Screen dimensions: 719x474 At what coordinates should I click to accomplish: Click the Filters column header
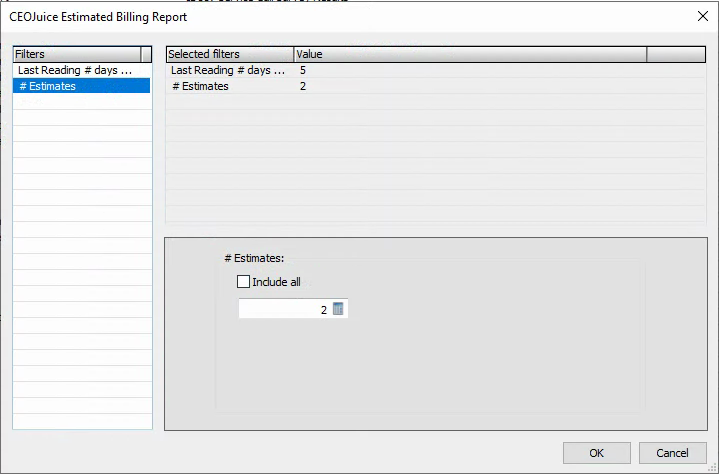point(77,54)
